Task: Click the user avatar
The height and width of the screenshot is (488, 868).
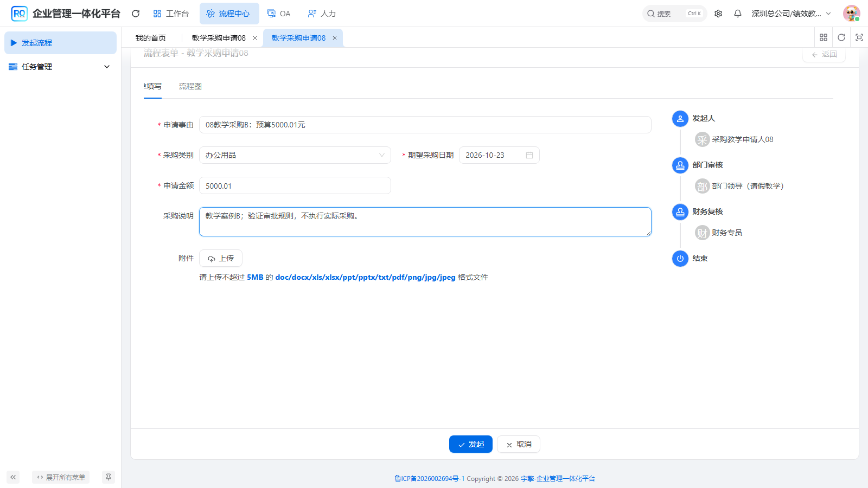Action: [x=852, y=14]
